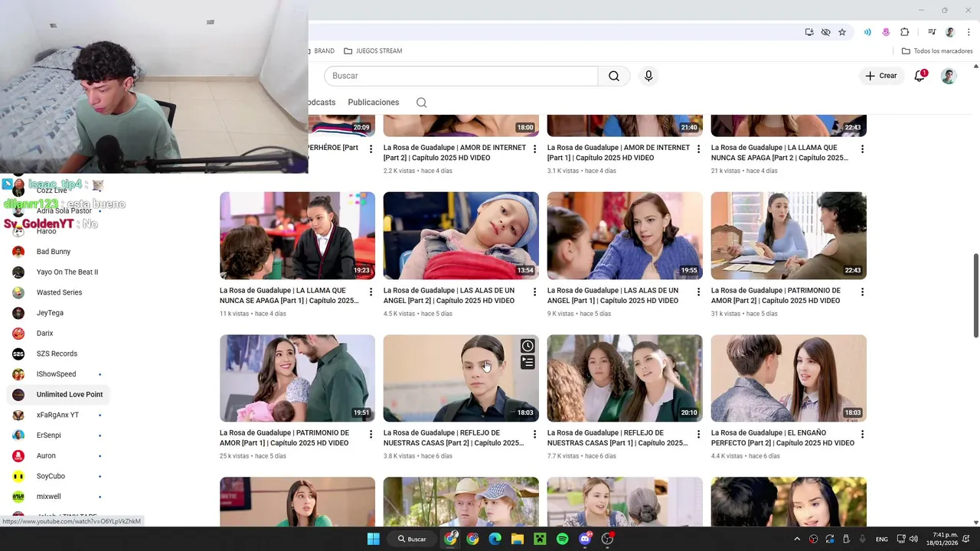Open the Publicaciones channel tab
The height and width of the screenshot is (551, 980).
[374, 103]
